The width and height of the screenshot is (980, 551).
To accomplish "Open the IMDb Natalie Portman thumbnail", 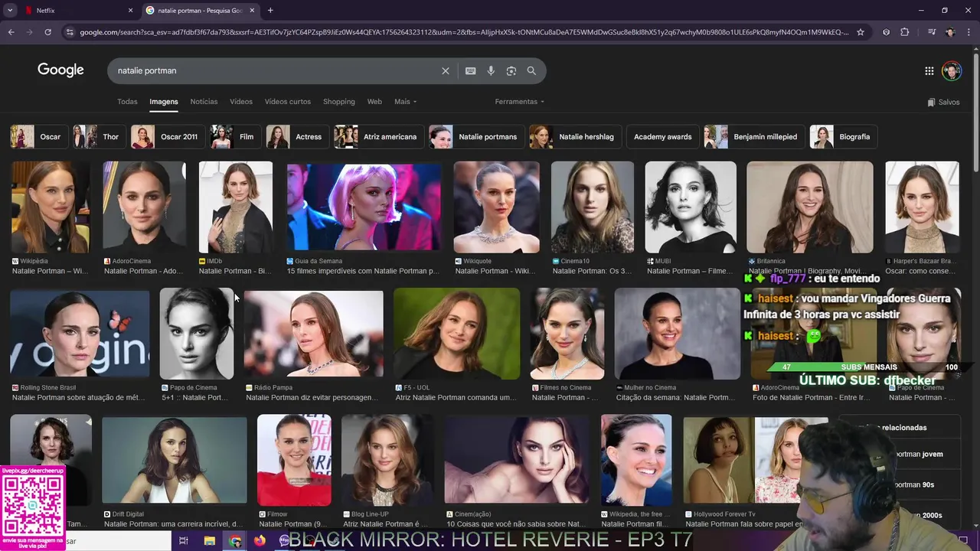I will click(x=235, y=207).
